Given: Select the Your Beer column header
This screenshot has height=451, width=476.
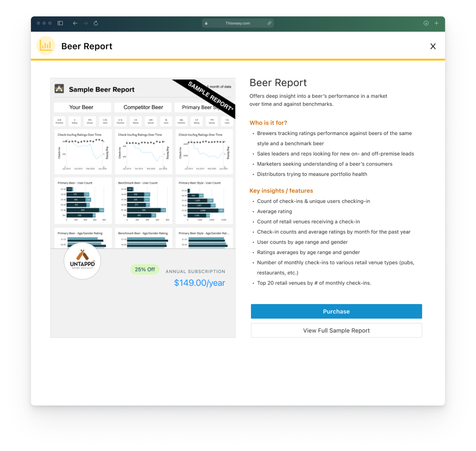Looking at the screenshot, I should tap(81, 107).
